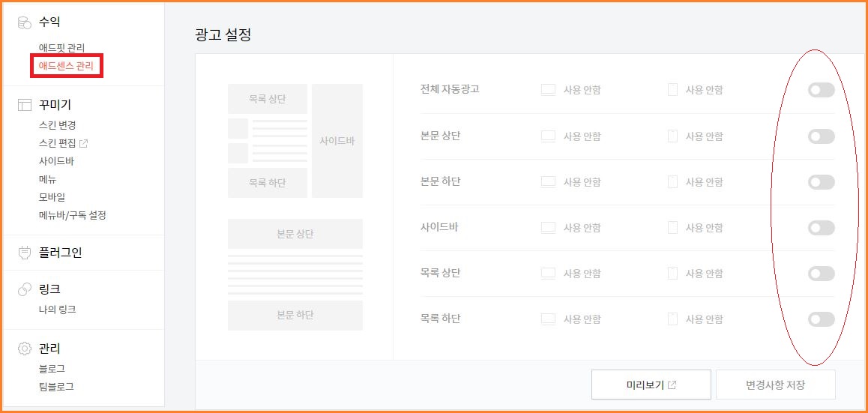Click the 목록 하단 row label in settings list
The width and height of the screenshot is (868, 413).
pyautogui.click(x=440, y=319)
